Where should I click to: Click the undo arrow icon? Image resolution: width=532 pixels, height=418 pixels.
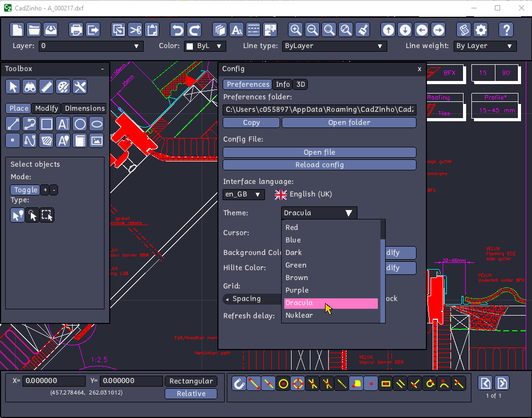click(x=178, y=30)
